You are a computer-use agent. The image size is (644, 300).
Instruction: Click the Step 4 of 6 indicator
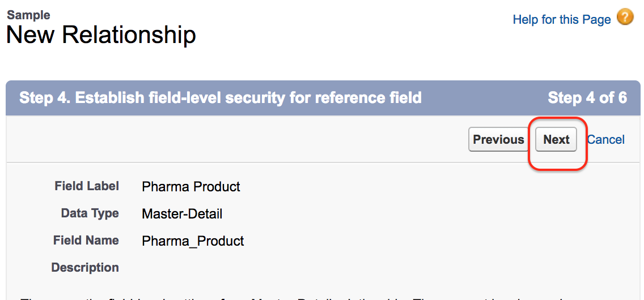pyautogui.click(x=587, y=98)
